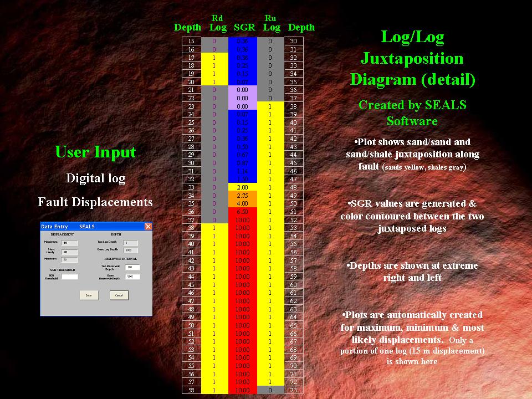Select the Ru Log column header
Viewport: 532px width, 399px height.
tap(272, 23)
